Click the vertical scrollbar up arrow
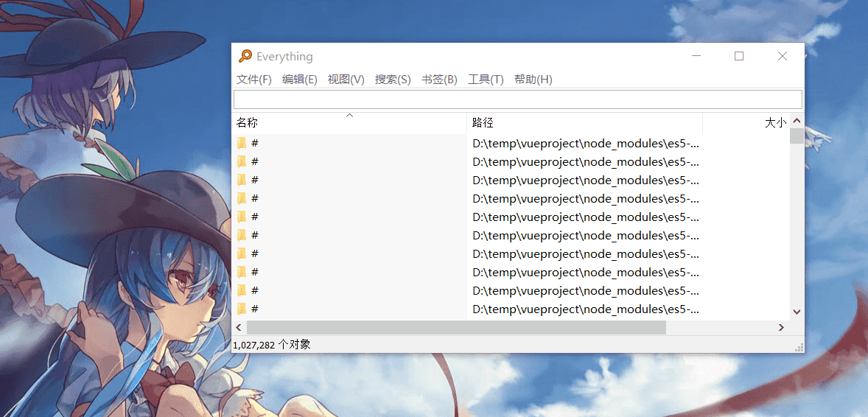The height and width of the screenshot is (417, 868). [x=797, y=121]
